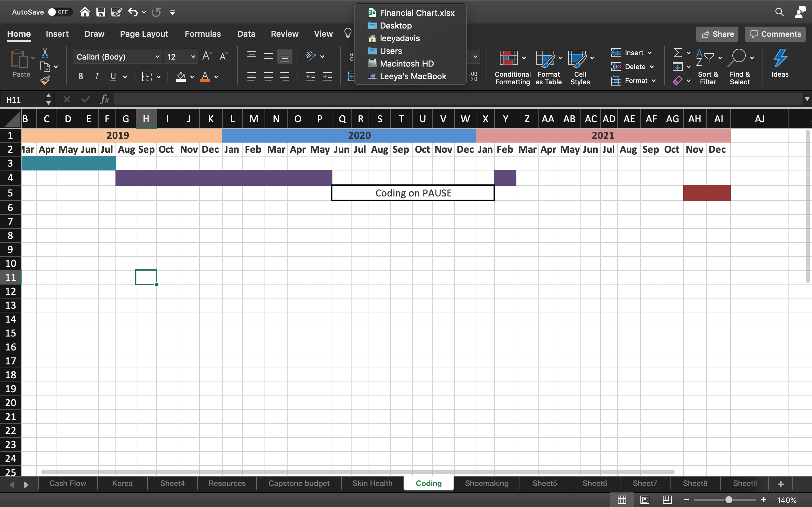Switch to Page Layout view icon
Screen dimensions: 812x507
[645, 500]
